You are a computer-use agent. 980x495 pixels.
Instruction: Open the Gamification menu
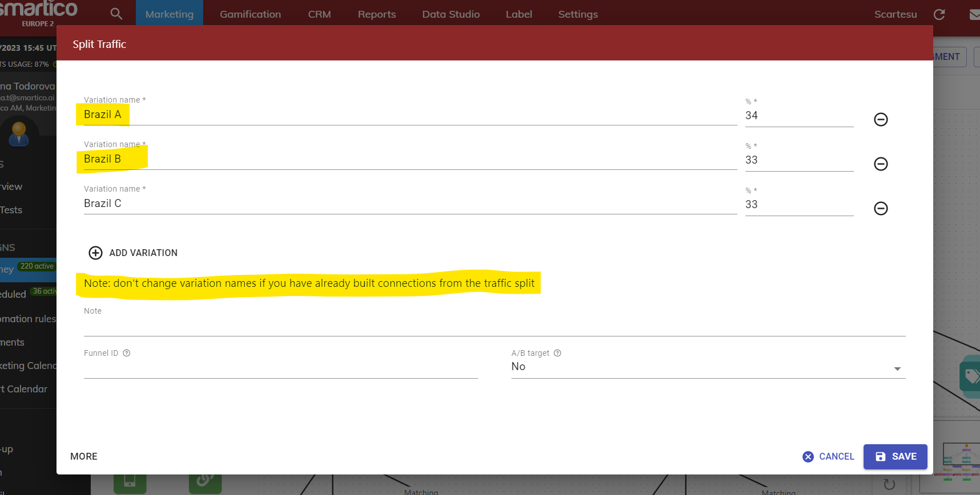tap(250, 14)
